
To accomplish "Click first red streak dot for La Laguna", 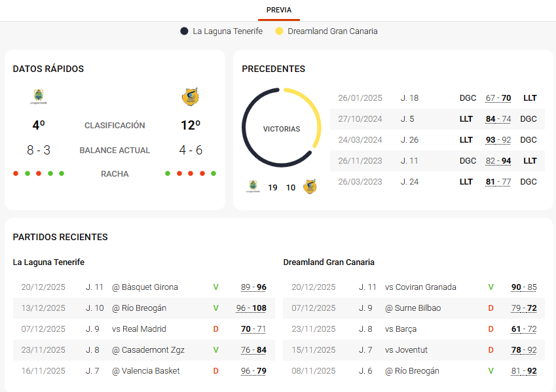I will 16,173.
